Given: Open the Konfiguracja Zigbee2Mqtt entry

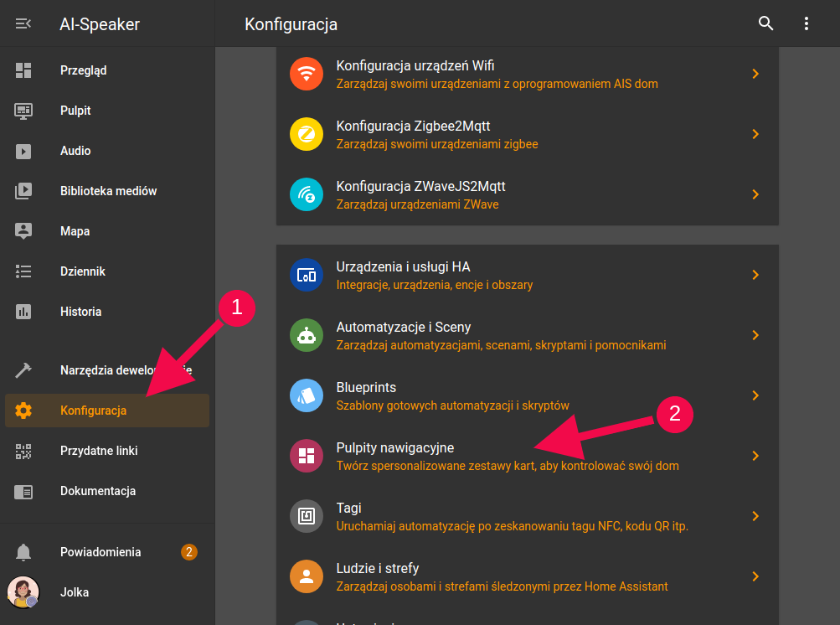Looking at the screenshot, I should point(527,134).
